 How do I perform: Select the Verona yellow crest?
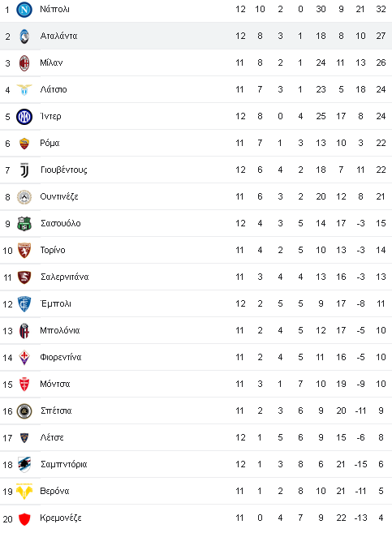point(24,492)
